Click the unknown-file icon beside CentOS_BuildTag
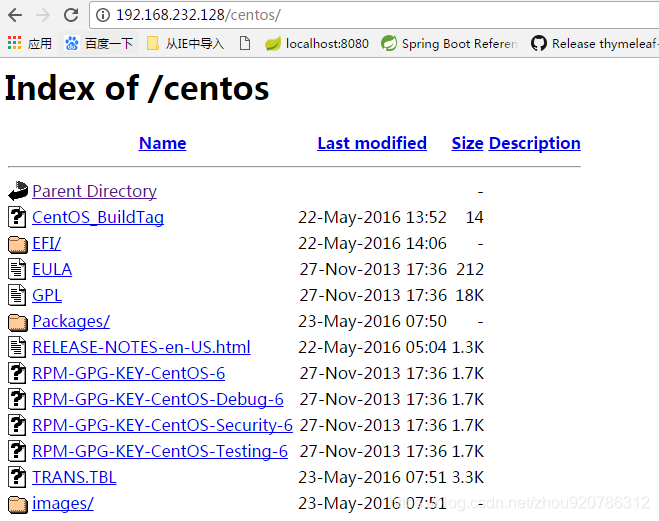This screenshot has height=521, width=659. (x=17, y=217)
